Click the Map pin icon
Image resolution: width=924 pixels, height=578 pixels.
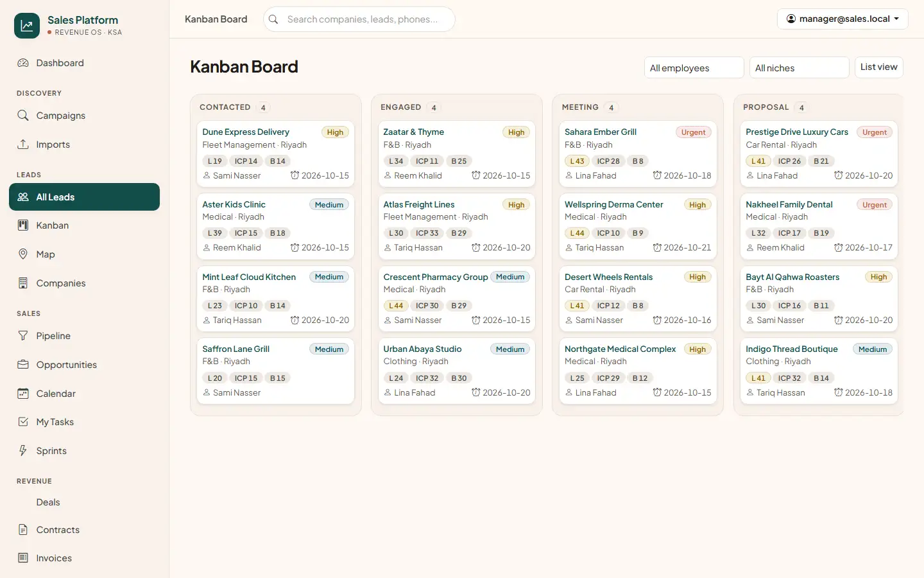[x=23, y=254]
